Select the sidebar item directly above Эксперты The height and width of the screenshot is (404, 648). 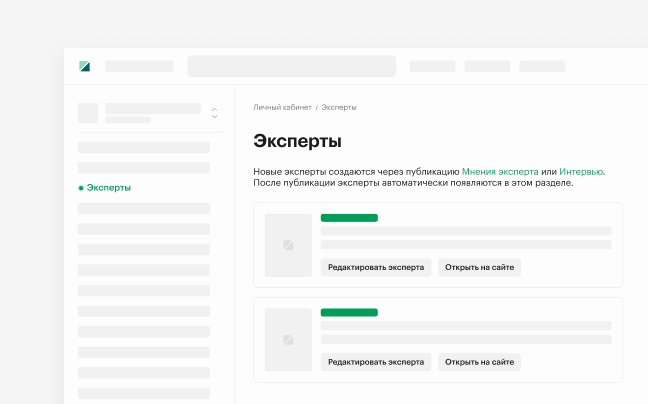pyautogui.click(x=144, y=168)
